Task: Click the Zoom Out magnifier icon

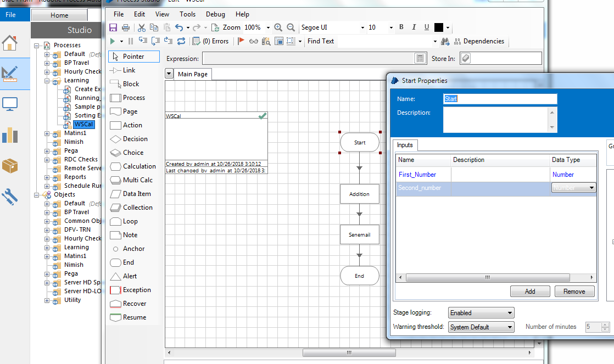Action: [x=291, y=27]
